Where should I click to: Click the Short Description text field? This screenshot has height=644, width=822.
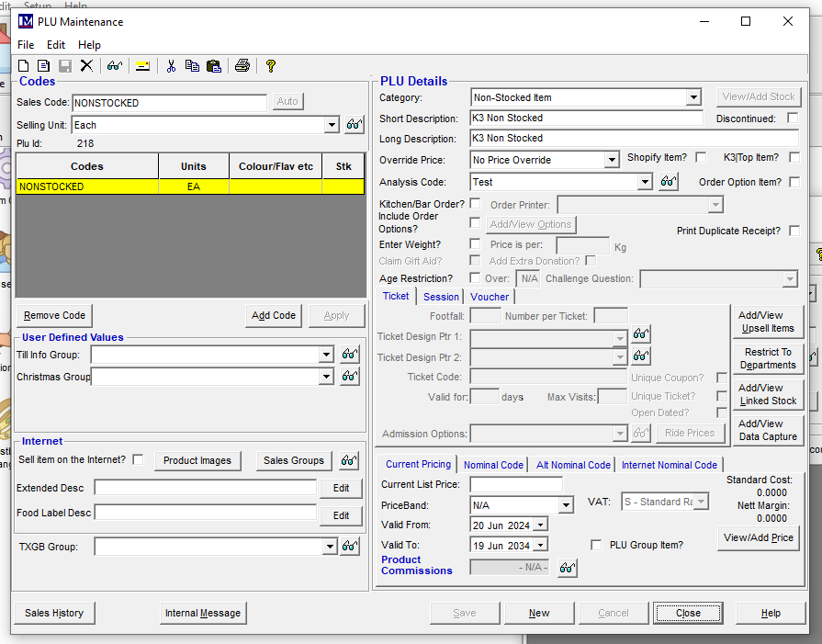point(586,118)
